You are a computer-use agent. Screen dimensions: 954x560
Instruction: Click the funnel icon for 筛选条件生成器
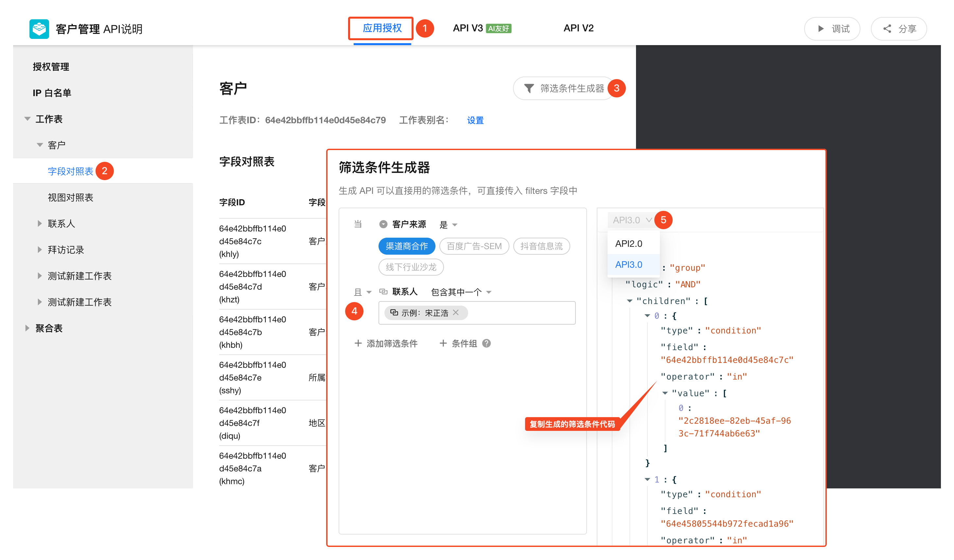pos(529,88)
